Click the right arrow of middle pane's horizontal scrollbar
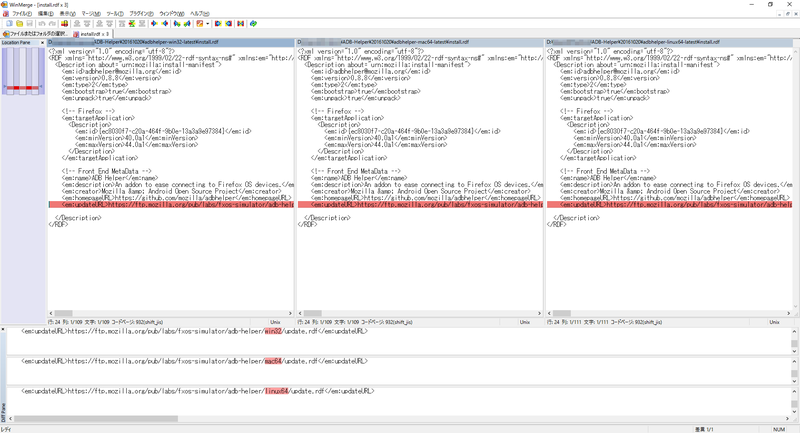Screen dimensions: 800x433 [x=539, y=313]
